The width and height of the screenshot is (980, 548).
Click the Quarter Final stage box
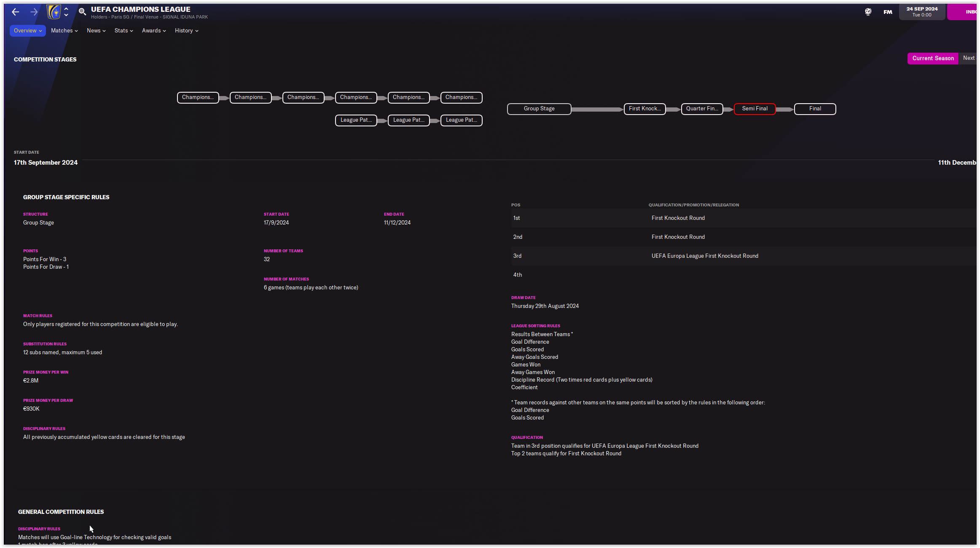pyautogui.click(x=702, y=109)
